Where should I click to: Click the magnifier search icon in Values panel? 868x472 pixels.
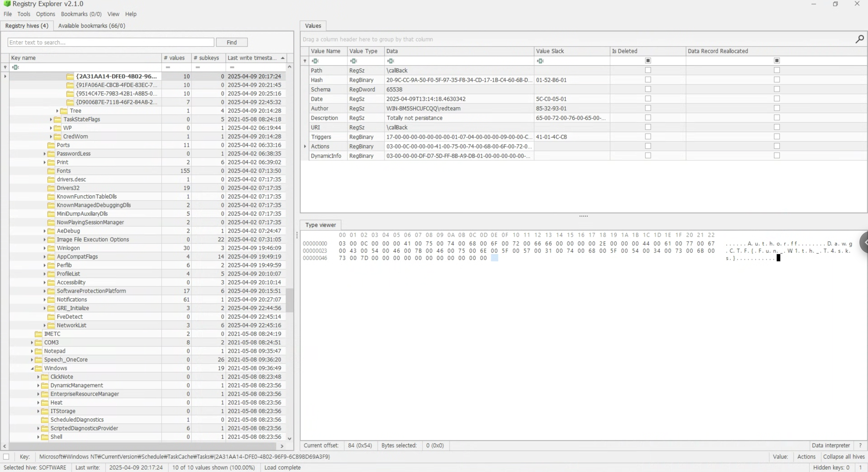click(859, 39)
